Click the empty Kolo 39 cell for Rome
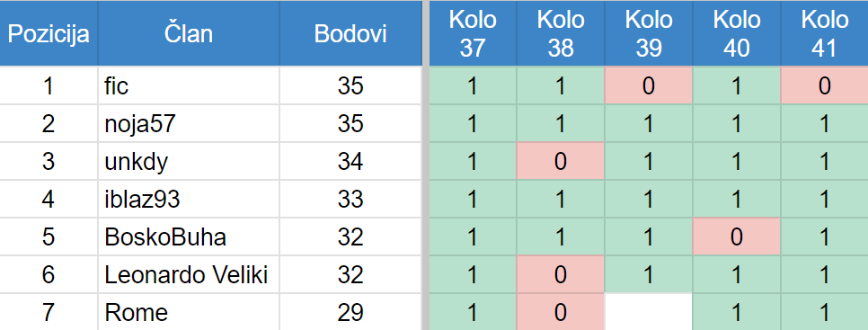This screenshot has height=330, width=868. [x=648, y=312]
